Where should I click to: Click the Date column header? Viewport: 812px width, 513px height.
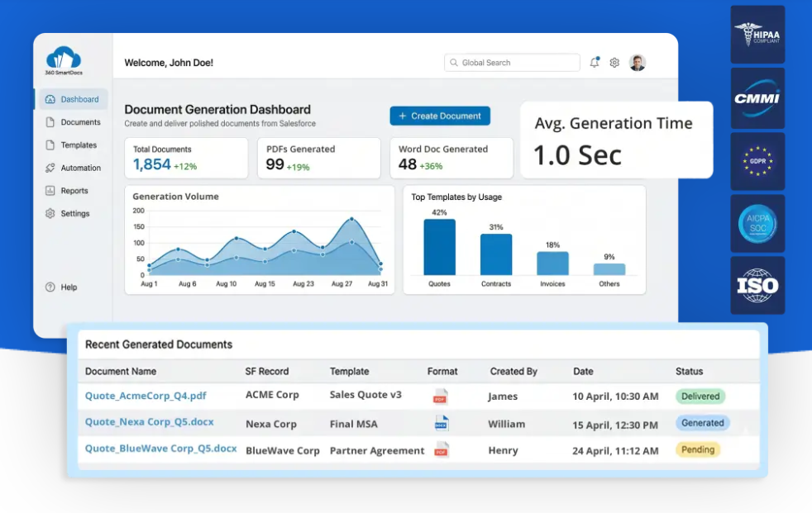[x=583, y=371]
